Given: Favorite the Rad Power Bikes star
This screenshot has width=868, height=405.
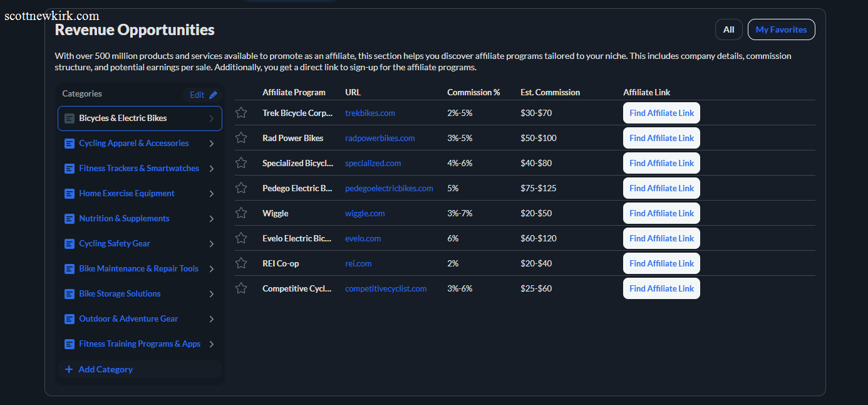Looking at the screenshot, I should (241, 138).
